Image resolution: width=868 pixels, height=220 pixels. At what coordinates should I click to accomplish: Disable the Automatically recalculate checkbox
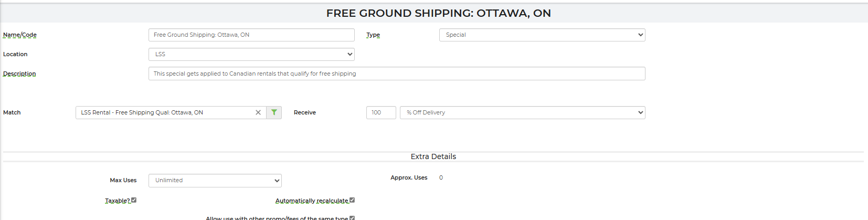point(352,200)
